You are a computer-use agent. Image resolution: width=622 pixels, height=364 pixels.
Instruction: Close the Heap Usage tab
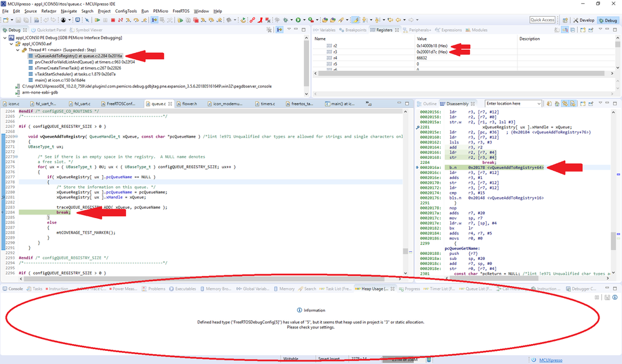(392, 289)
